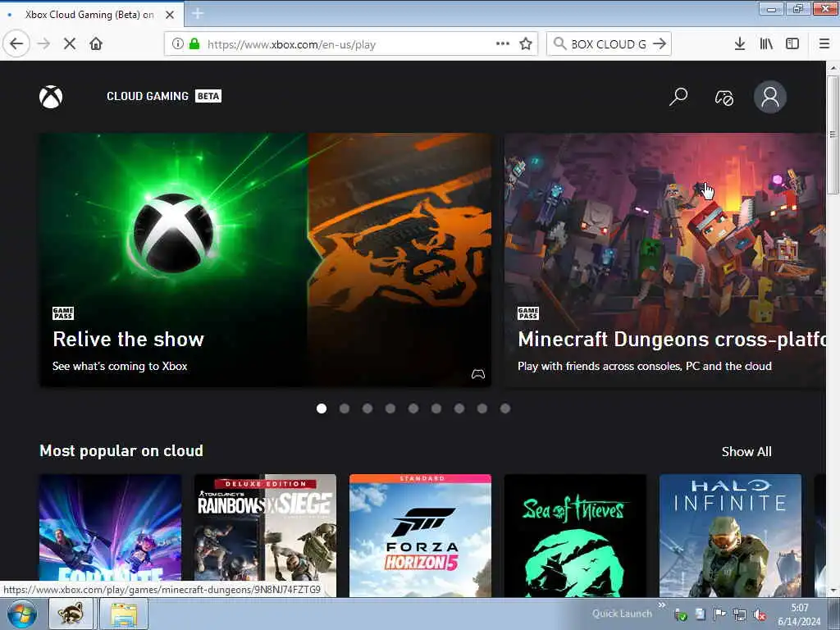Go back using the browser back arrow
Viewport: 840px width, 630px height.
tap(16, 44)
